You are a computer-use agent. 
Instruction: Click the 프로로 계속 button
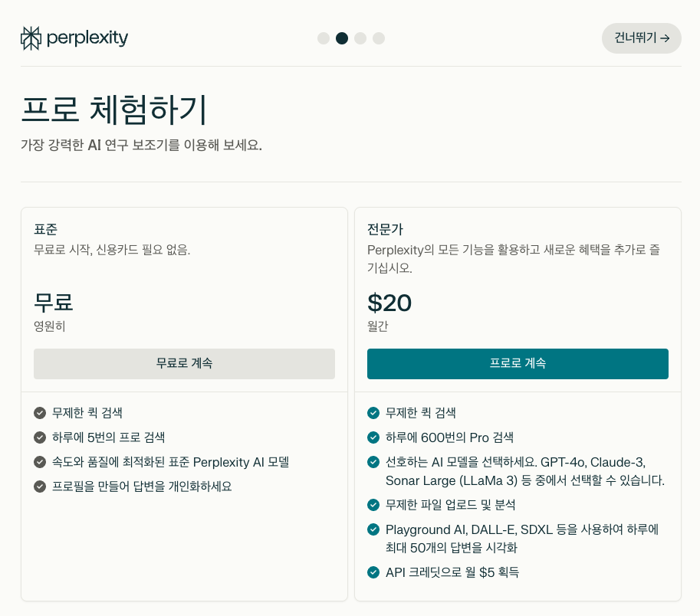(x=518, y=364)
